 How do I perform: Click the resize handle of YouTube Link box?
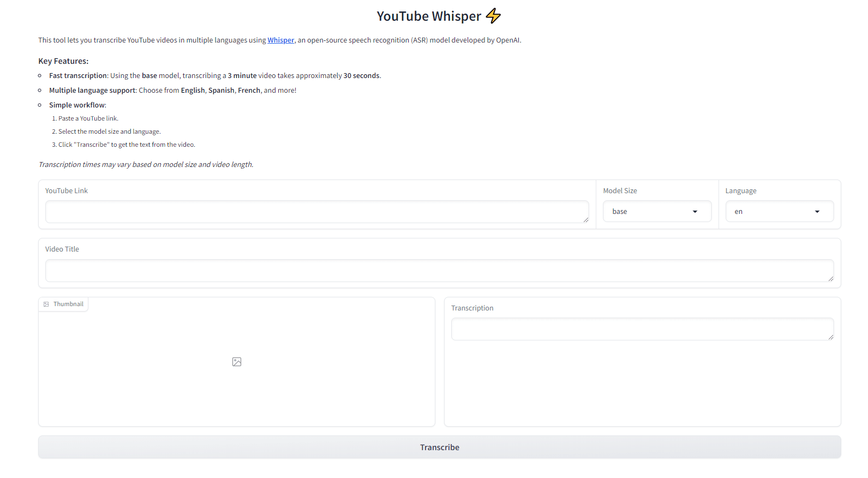[x=585, y=219]
